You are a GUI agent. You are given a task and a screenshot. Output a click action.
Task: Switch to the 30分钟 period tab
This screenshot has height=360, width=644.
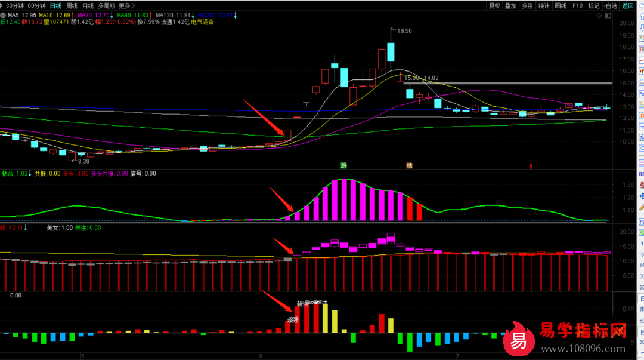coord(15,6)
